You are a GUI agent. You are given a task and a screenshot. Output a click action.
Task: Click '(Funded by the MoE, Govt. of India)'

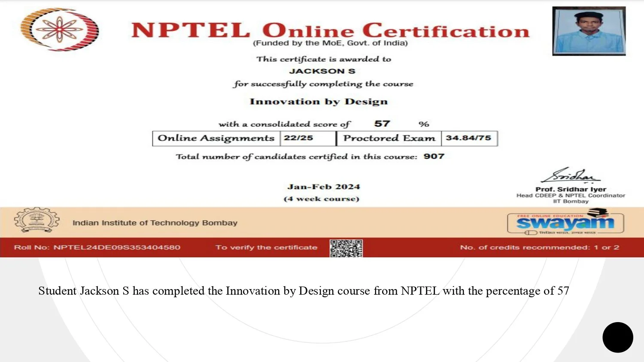(x=330, y=43)
